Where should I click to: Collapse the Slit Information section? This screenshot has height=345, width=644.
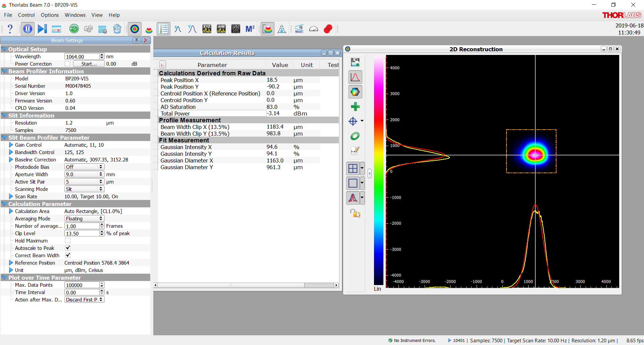pyautogui.click(x=4, y=116)
